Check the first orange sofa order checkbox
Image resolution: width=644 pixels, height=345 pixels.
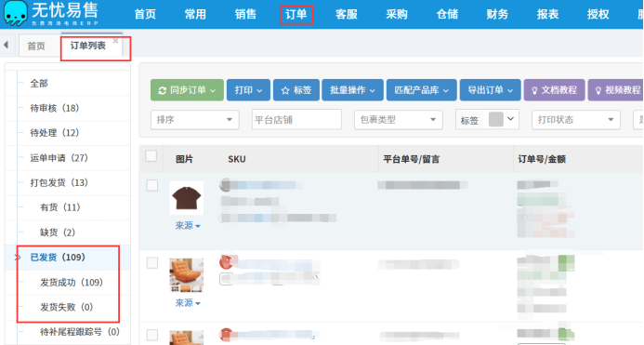[x=152, y=263]
